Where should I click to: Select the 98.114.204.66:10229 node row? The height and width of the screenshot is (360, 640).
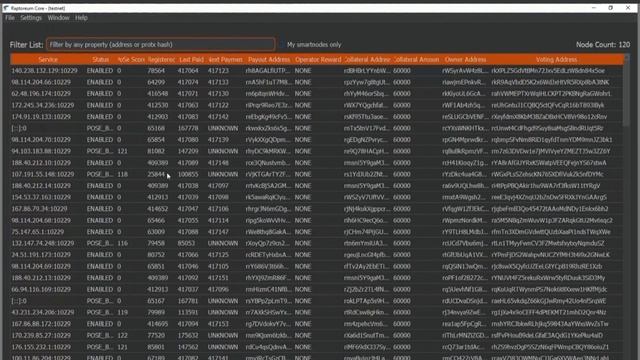(317, 82)
